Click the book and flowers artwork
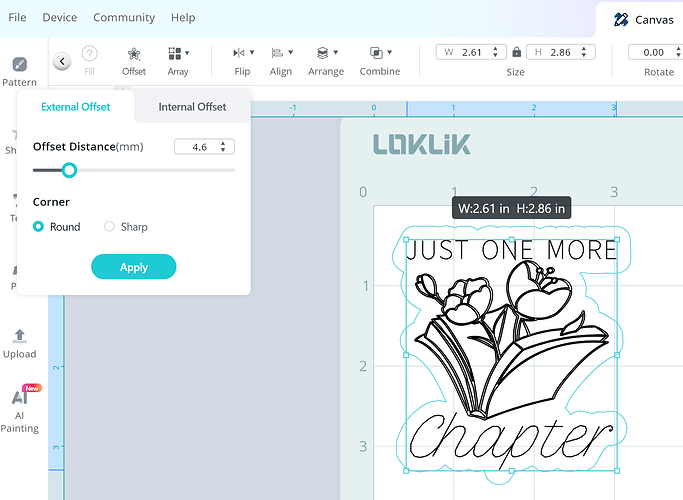Viewport: 683px width, 500px height. (x=512, y=340)
